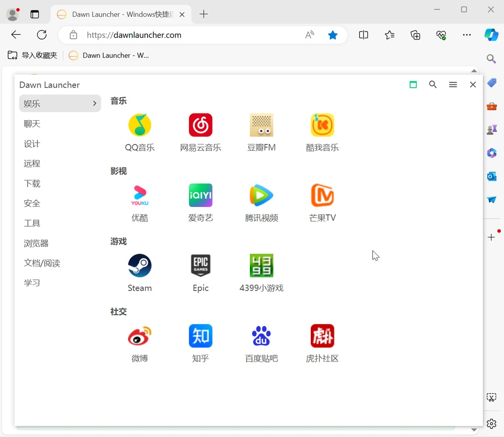Launch Epic Games icon
The width and height of the screenshot is (504, 437).
[x=201, y=266]
